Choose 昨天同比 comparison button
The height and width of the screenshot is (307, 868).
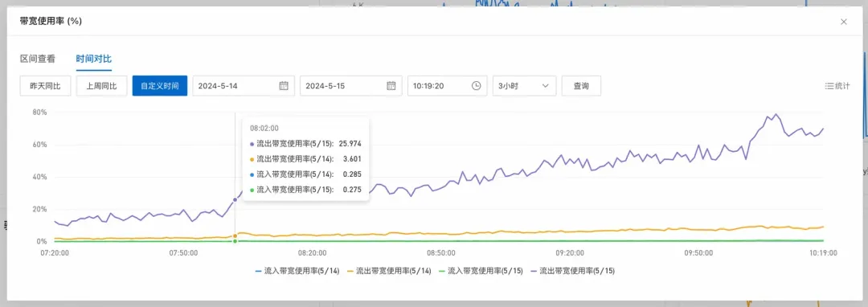pyautogui.click(x=45, y=86)
